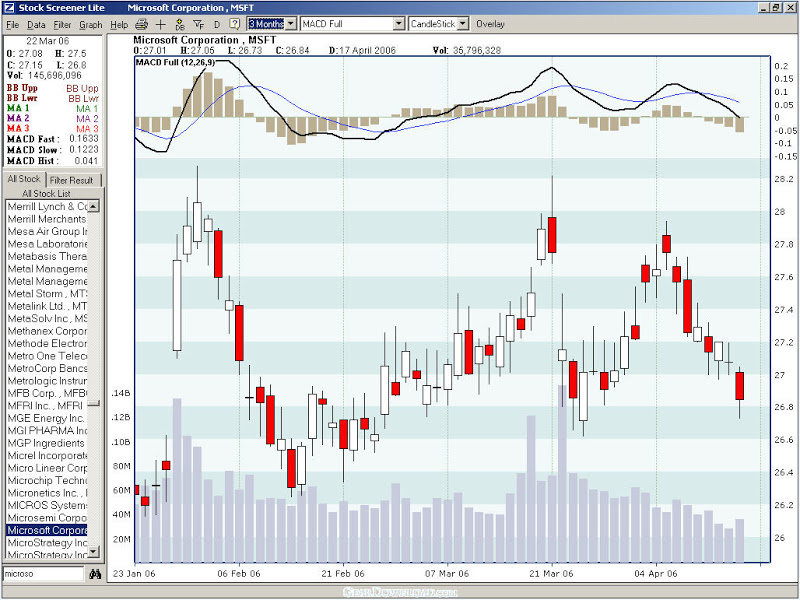Open the MACD Full indicator dropdown
Image resolution: width=800 pixels, height=600 pixels.
399,24
